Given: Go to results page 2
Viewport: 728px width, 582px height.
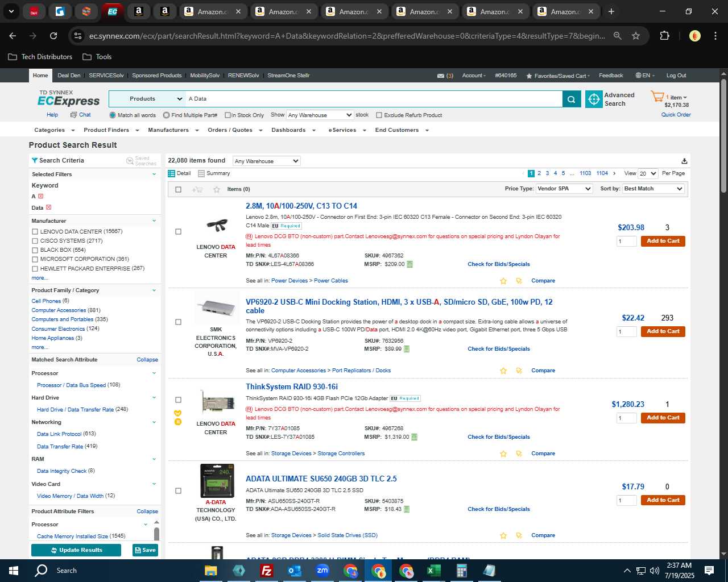Looking at the screenshot, I should (539, 173).
